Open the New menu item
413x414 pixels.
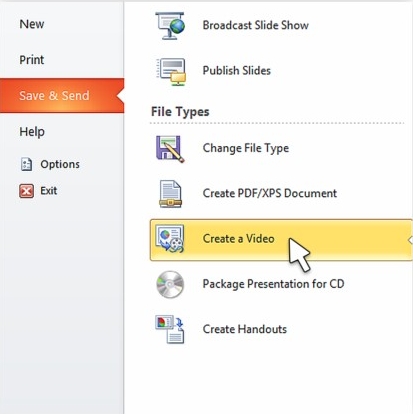pyautogui.click(x=32, y=24)
